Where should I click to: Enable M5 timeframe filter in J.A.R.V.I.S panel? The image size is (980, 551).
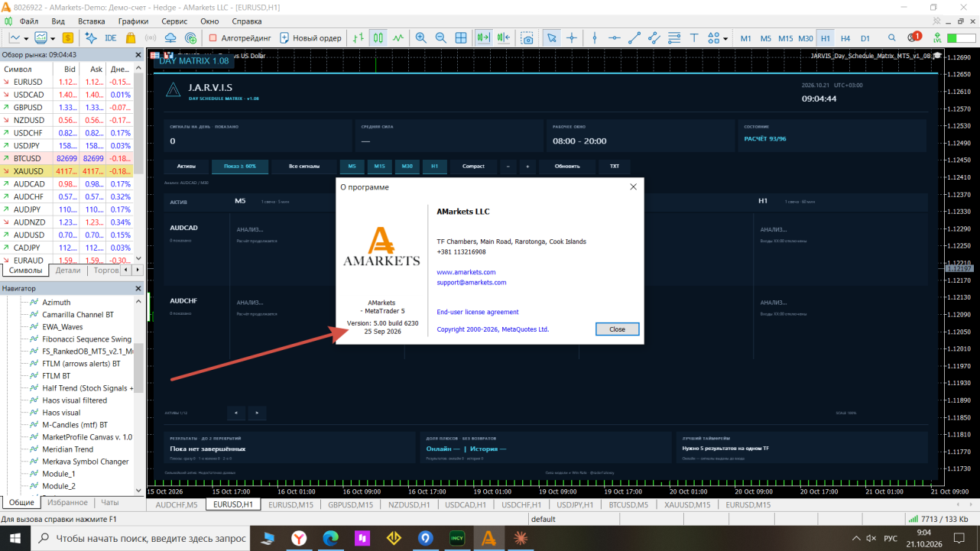point(352,166)
